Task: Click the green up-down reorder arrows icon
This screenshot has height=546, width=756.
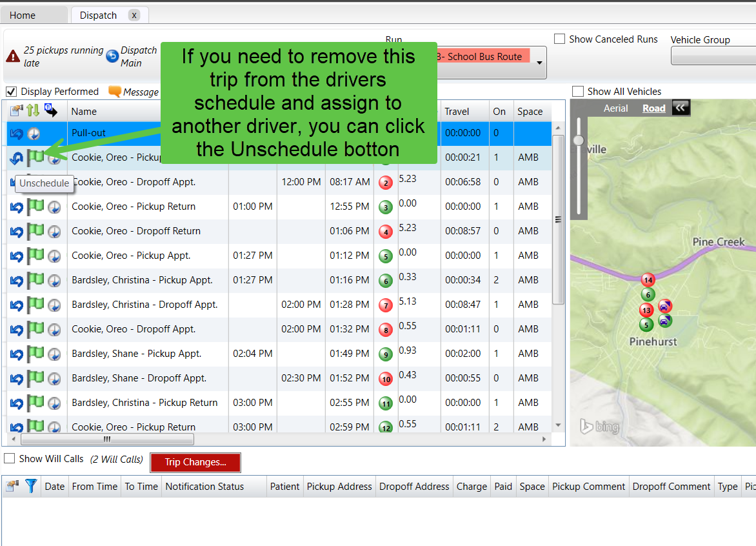Action: 33,110
